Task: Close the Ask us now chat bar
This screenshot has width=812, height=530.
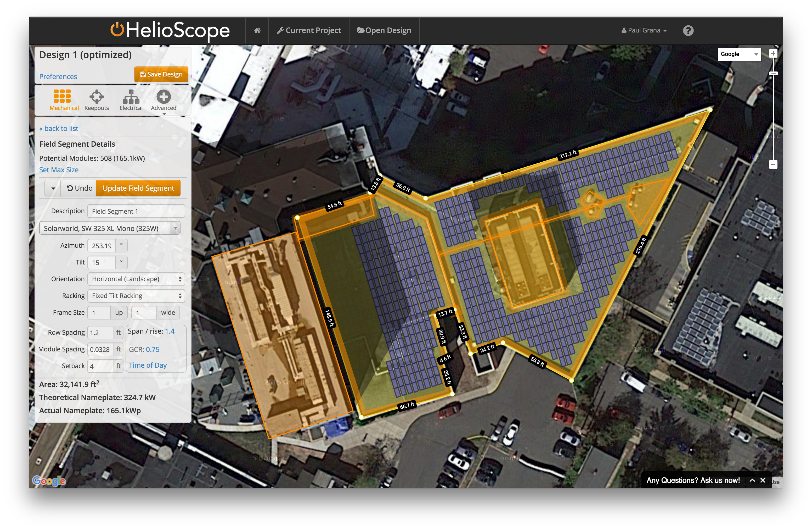Action: 763,480
